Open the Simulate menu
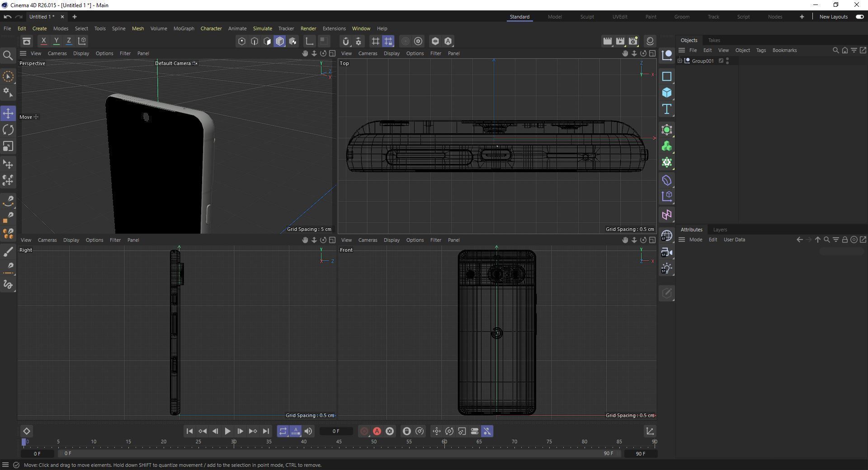Image resolution: width=868 pixels, height=470 pixels. [x=262, y=28]
